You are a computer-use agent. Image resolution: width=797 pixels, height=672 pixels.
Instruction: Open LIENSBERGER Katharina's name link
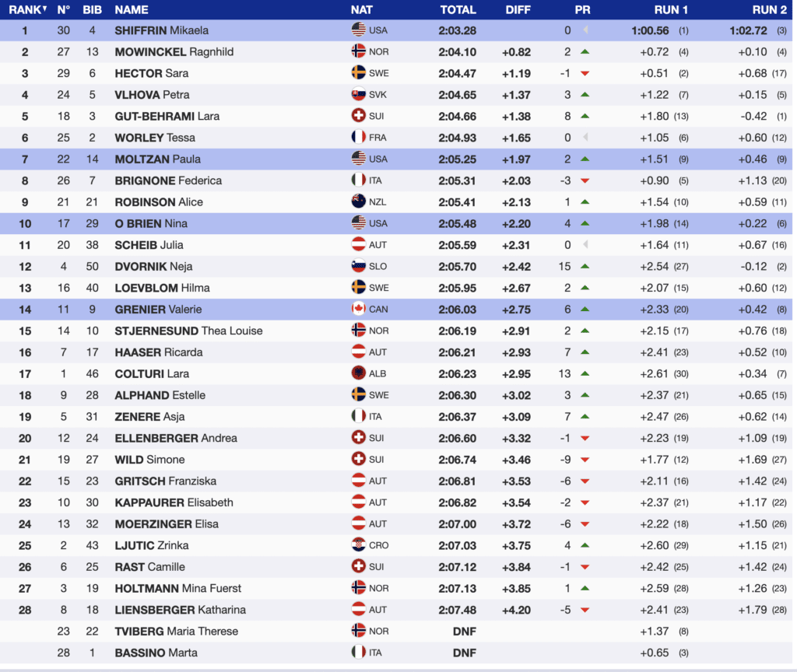[x=180, y=610]
